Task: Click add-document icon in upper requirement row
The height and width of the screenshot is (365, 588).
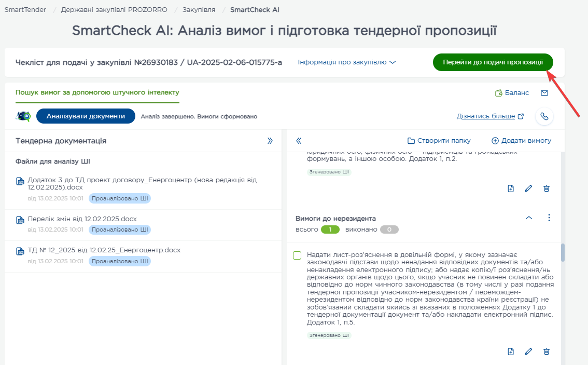Action: tap(511, 188)
